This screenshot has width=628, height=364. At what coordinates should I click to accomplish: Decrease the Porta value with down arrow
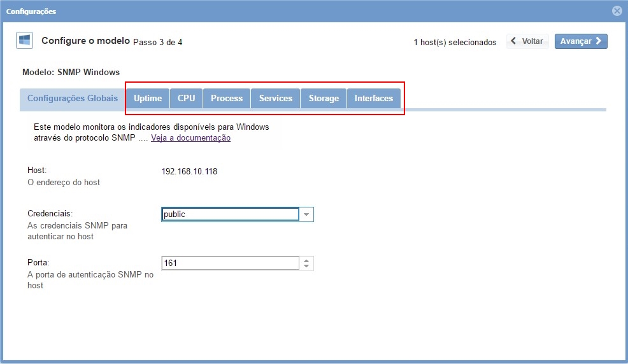click(x=306, y=267)
